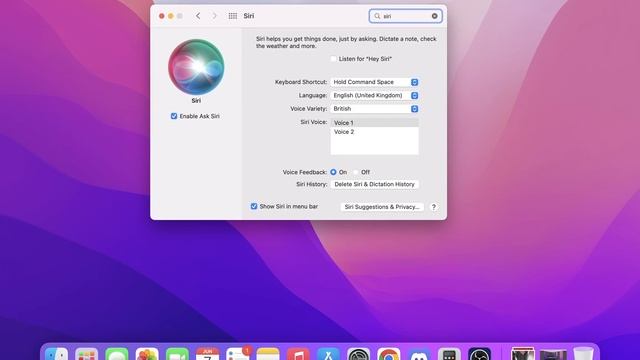Screen dimensions: 640x360
Task: Set Voice Feedback to Off
Action: point(356,172)
